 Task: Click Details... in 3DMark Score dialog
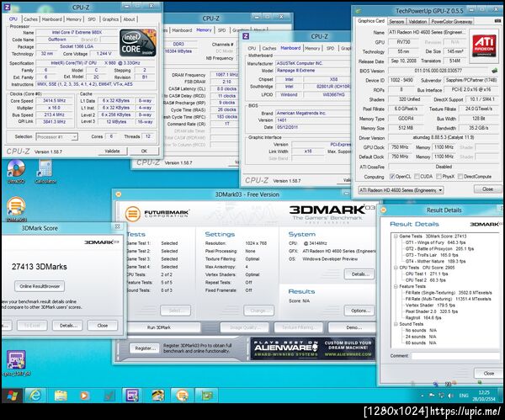pos(68,326)
